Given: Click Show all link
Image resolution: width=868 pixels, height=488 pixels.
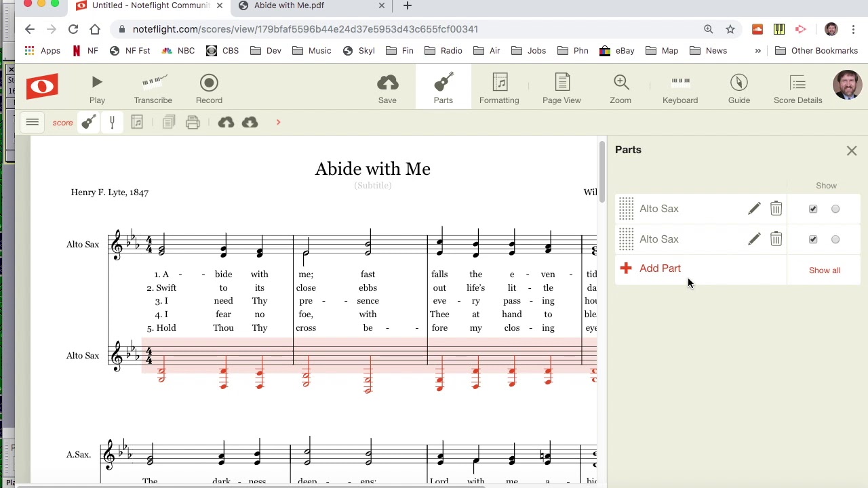Looking at the screenshot, I should (x=825, y=270).
